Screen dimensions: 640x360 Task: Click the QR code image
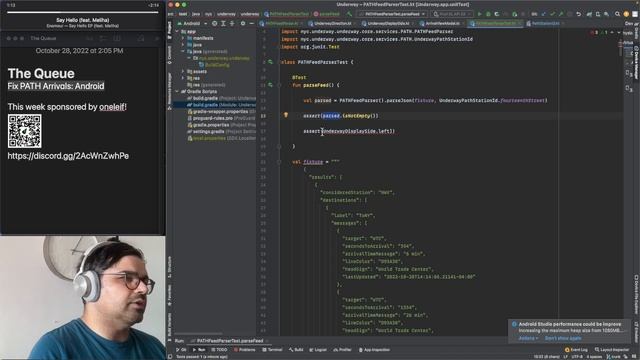[x=24, y=131]
